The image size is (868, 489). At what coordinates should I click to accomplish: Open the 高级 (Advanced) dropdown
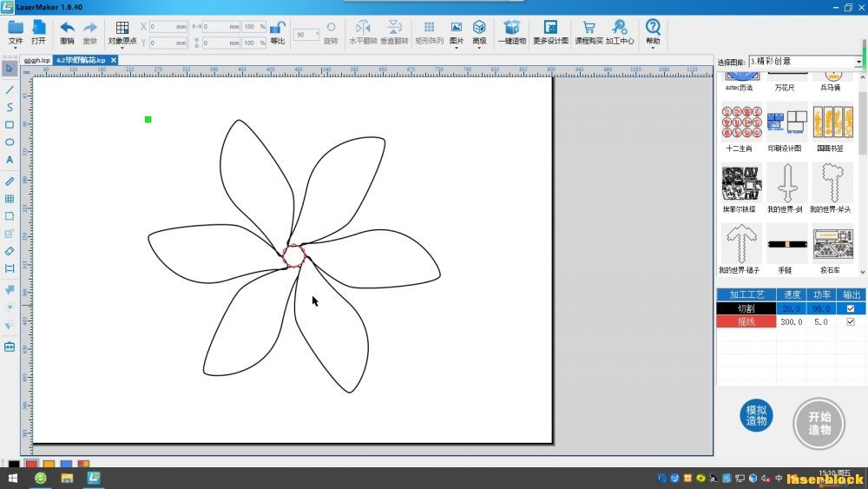click(x=479, y=33)
